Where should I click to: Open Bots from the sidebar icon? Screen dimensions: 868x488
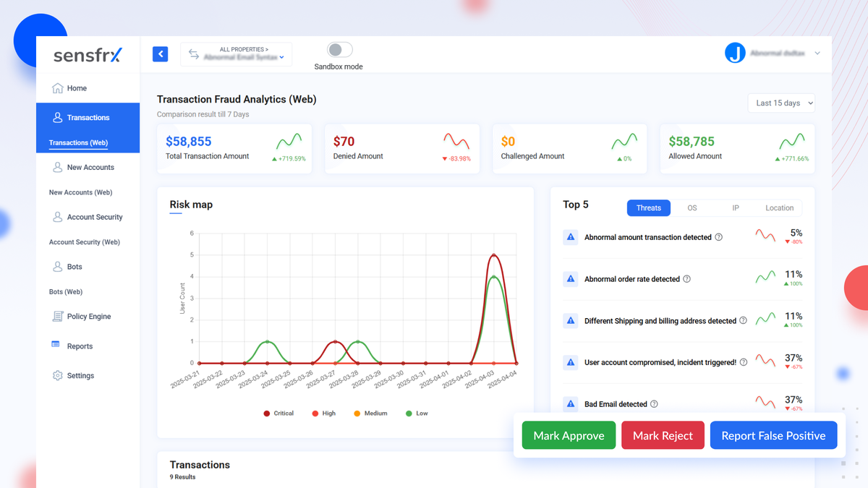point(56,266)
